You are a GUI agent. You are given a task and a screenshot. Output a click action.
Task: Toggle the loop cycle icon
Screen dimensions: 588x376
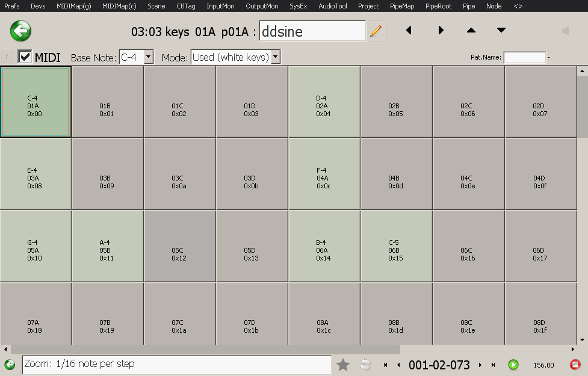point(365,364)
